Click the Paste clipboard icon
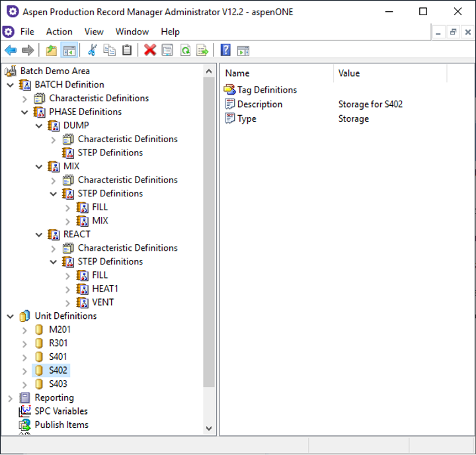Screen dimensions: 476x455 [x=127, y=50]
